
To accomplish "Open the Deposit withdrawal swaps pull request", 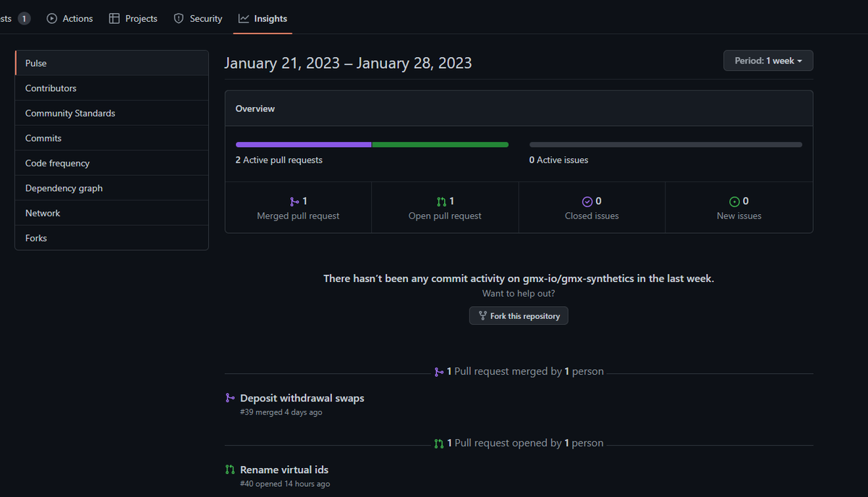I will [x=302, y=397].
